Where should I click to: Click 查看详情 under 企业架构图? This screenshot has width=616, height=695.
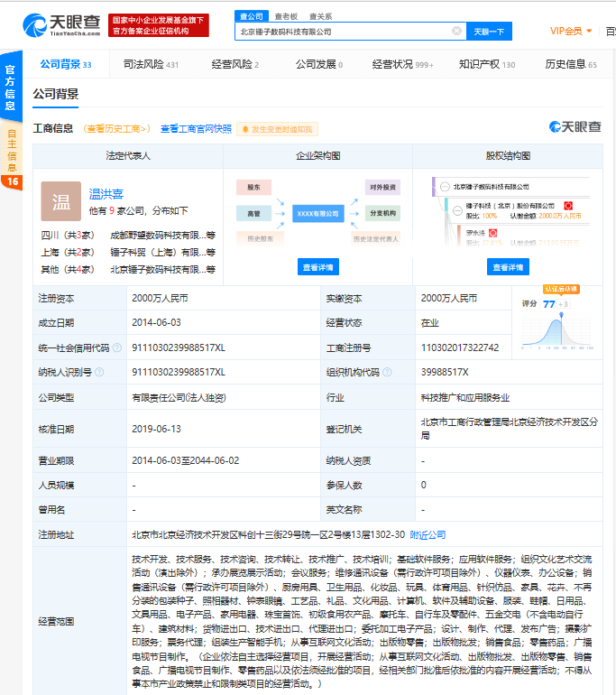(318, 267)
